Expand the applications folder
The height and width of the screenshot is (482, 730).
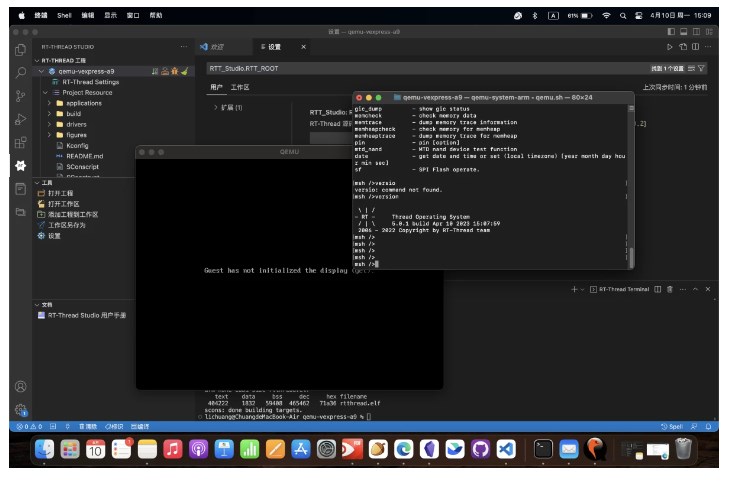coord(49,103)
